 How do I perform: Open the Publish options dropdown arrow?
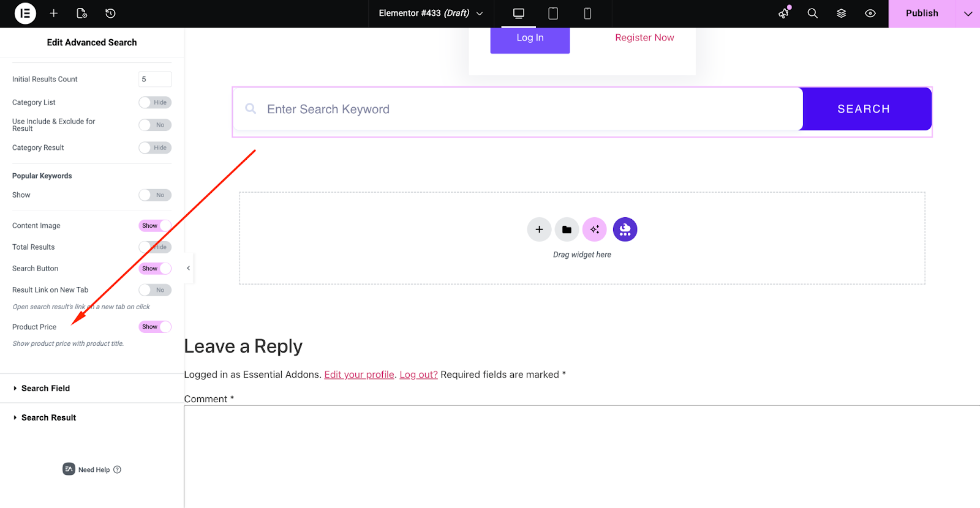968,13
